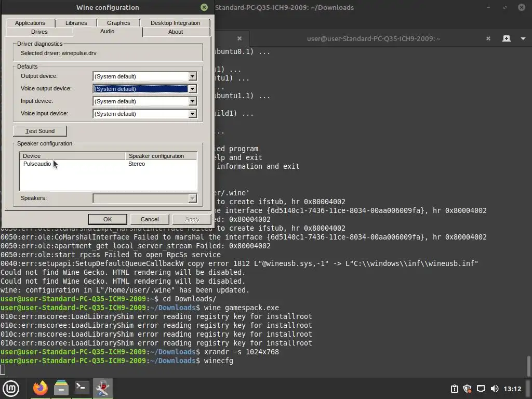Open Desktop Integration tab

coord(175,23)
